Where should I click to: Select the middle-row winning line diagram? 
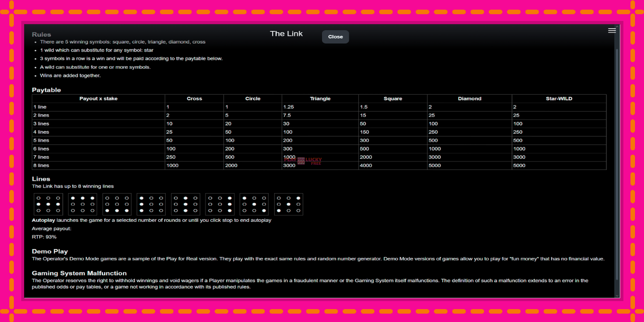pyautogui.click(x=48, y=204)
